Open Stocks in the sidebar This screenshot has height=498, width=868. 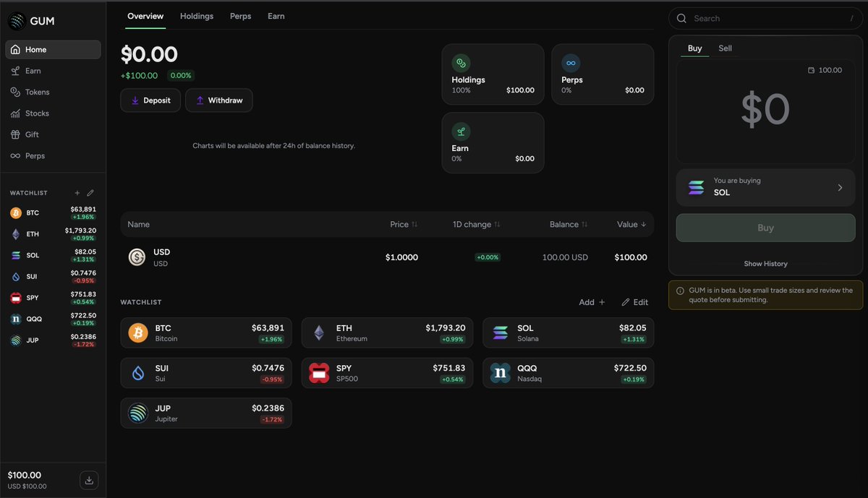(x=53, y=113)
